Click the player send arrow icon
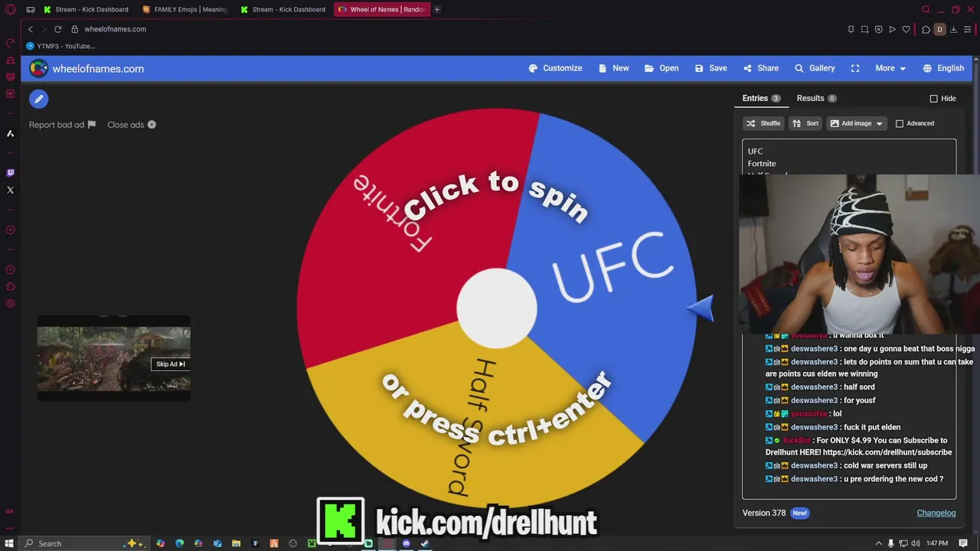Viewport: 980px width, 551px height. tap(892, 29)
